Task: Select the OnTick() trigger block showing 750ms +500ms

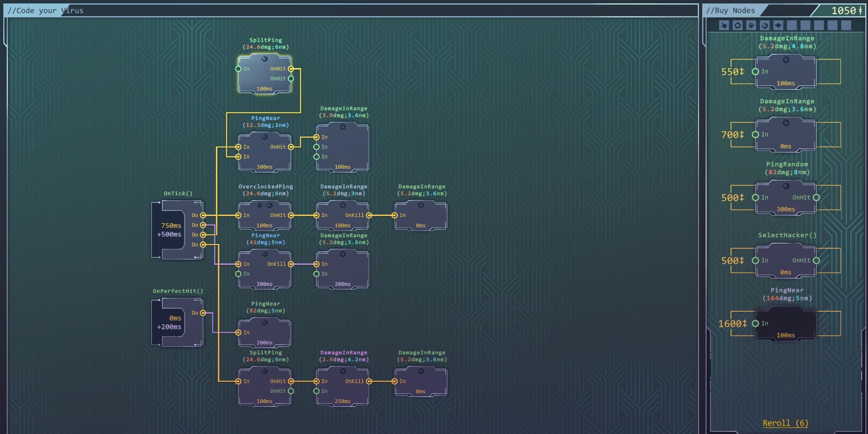Action: click(x=177, y=230)
